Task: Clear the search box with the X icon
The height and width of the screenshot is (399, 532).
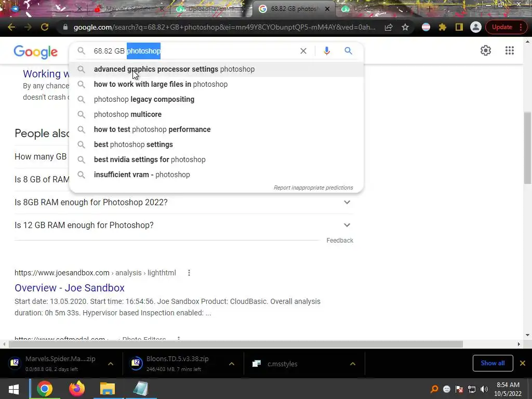Action: (303, 51)
